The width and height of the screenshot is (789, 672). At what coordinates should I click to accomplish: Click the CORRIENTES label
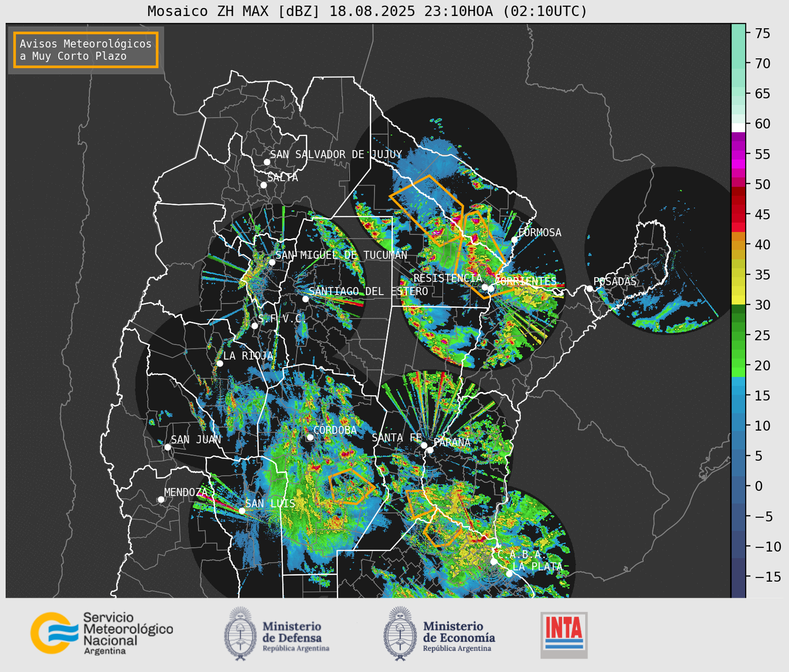pos(526,281)
